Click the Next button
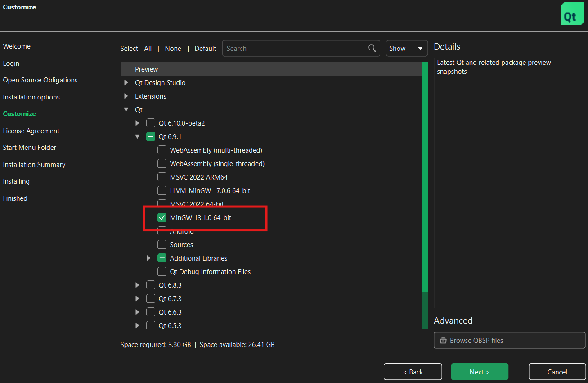This screenshot has height=383, width=588. 480,372
